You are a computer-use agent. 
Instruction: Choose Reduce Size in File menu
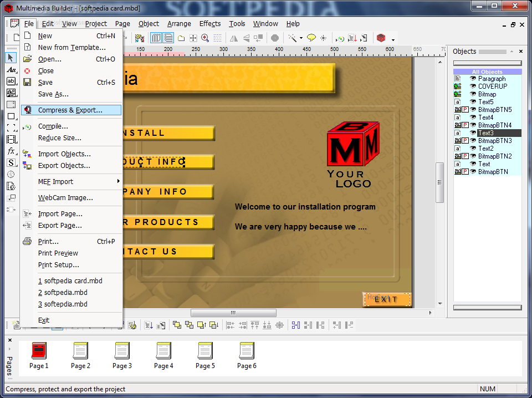[x=72, y=138]
